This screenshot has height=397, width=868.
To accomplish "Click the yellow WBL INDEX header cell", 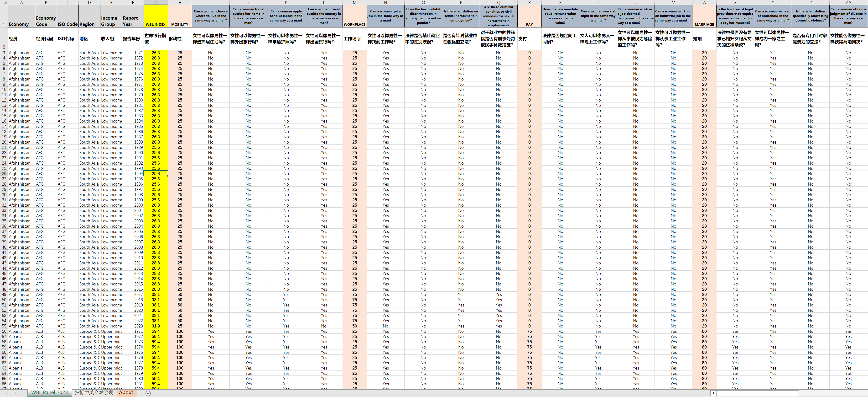I will [156, 16].
